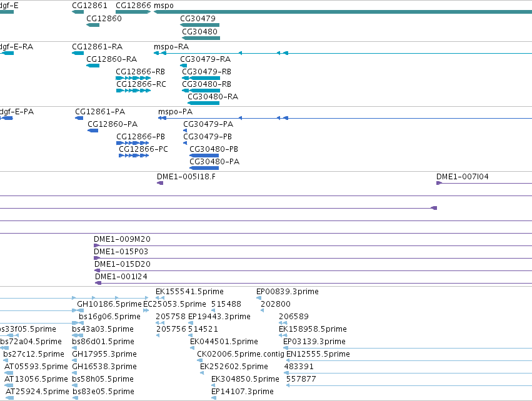
Task: Select the EK304850.5prime EST label
Action: click(x=245, y=380)
